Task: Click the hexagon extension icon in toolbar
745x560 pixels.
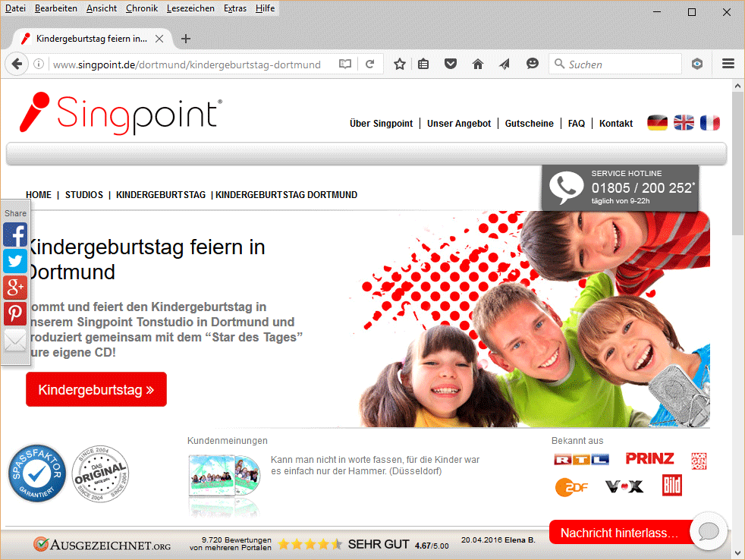Action: 697,64
